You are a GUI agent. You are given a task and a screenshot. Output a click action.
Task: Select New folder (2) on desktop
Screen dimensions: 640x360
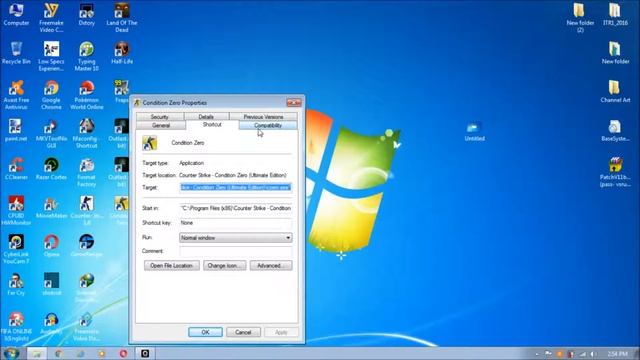580,18
